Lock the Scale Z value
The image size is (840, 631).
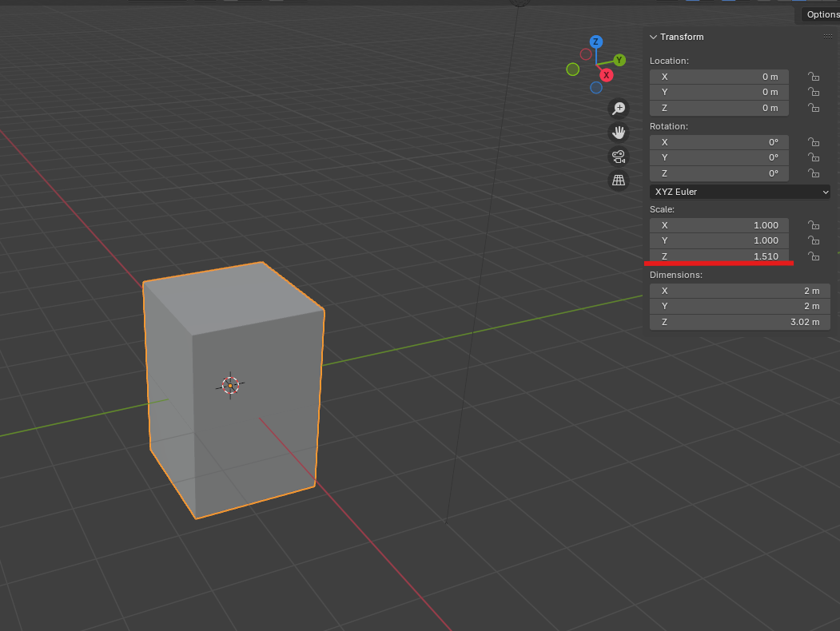tap(814, 256)
